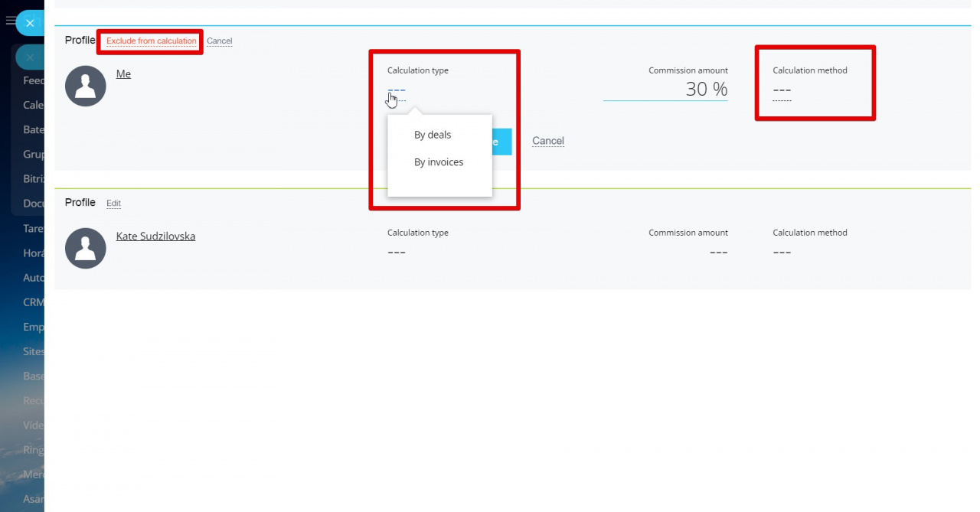Open CRM in the left sidebar
This screenshot has height=512, width=980.
click(33, 302)
